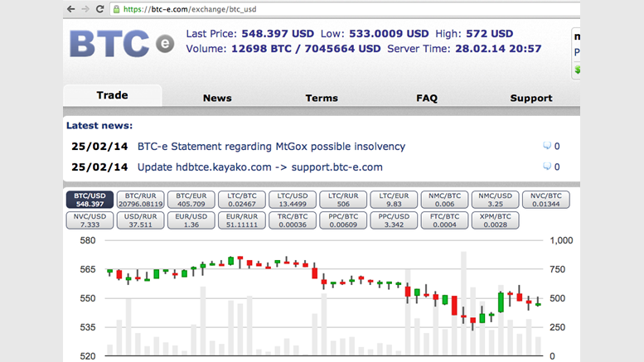The width and height of the screenshot is (644, 362).
Task: Open the News tab
Action: [217, 98]
